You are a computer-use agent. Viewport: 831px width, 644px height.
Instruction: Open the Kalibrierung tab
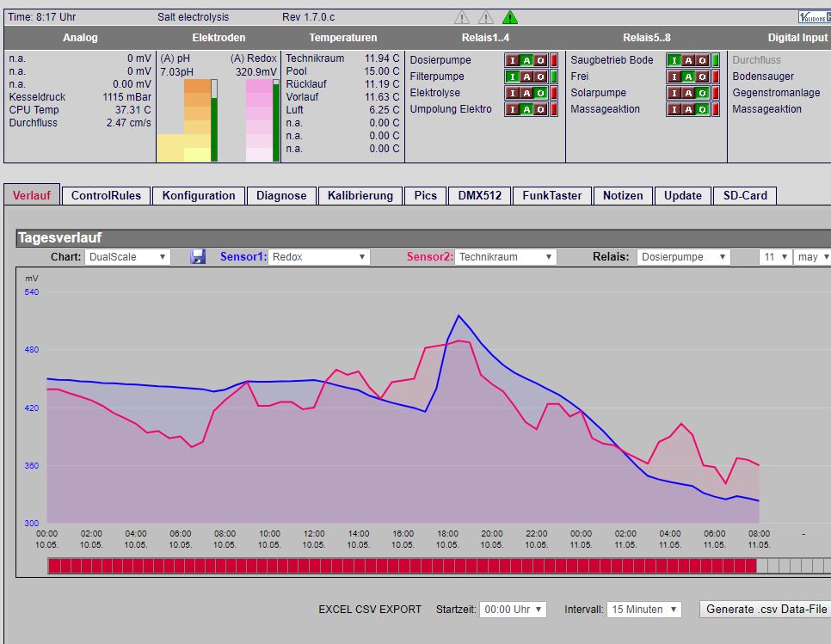click(x=360, y=195)
